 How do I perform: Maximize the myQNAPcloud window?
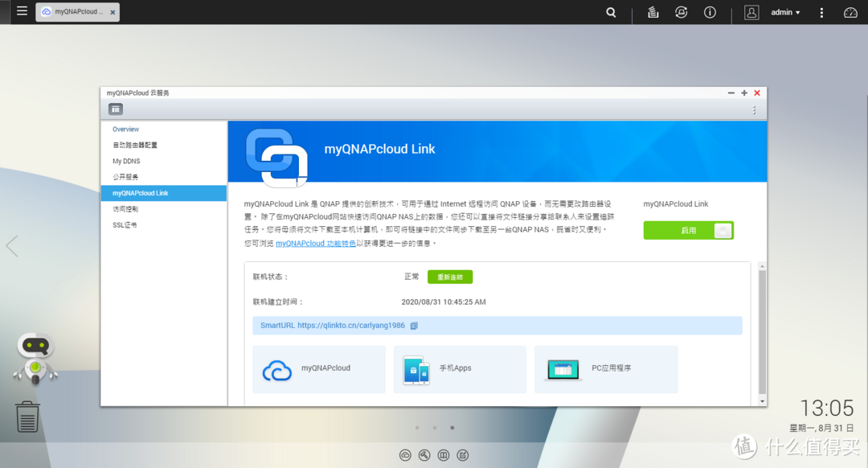click(744, 93)
